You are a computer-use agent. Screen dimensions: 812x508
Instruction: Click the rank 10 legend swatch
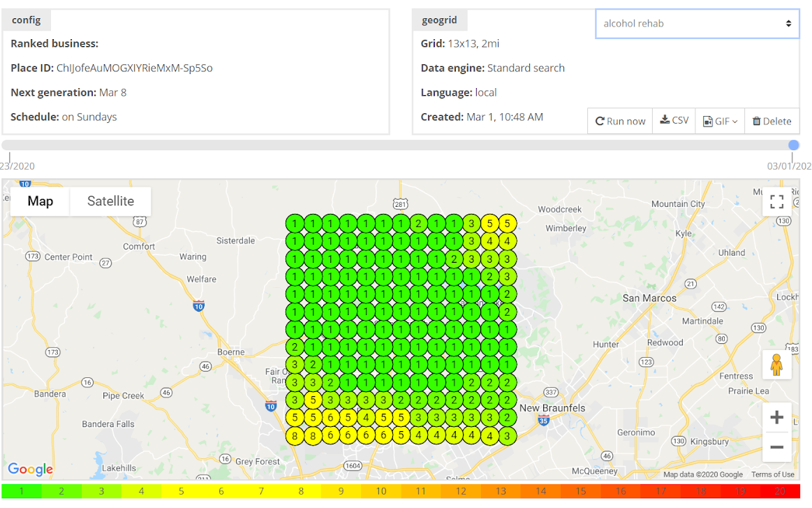pos(381,492)
